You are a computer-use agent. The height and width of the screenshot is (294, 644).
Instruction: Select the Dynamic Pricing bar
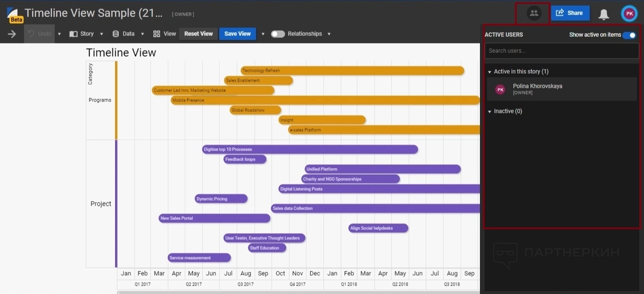coord(221,199)
